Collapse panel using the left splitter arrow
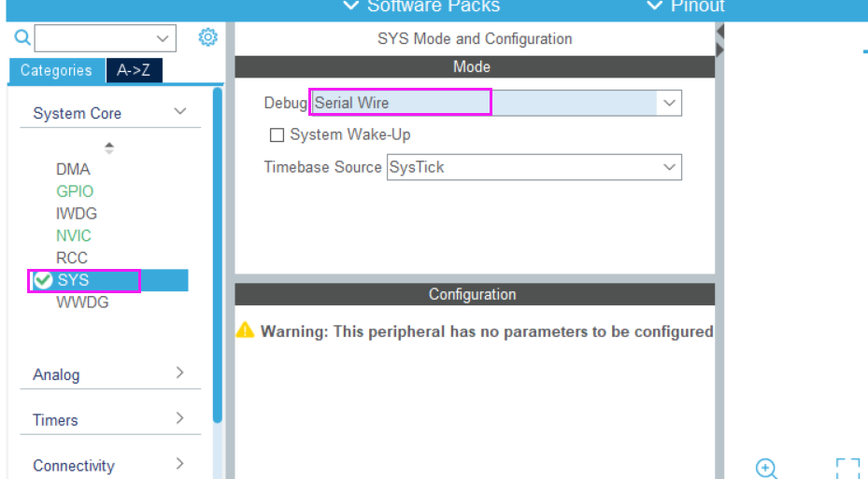Screen dimensions: 868x479 tap(720, 32)
